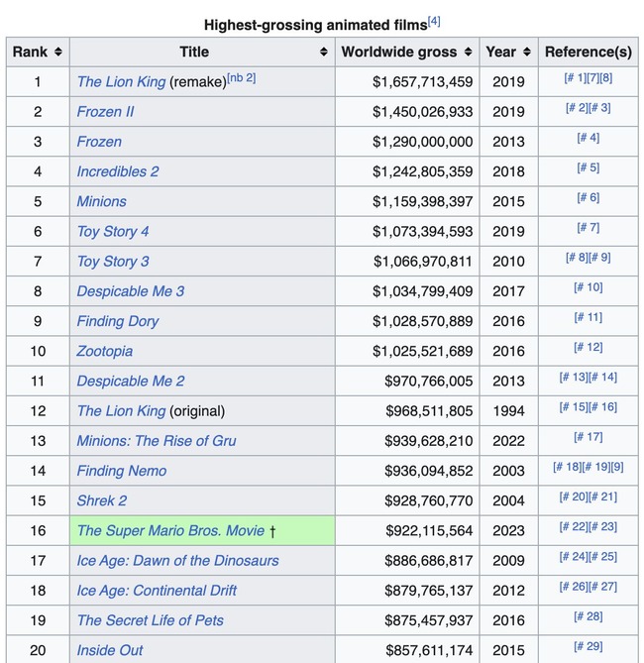644x663 pixels.
Task: Click the Reference(s) column header
Action: click(x=589, y=52)
